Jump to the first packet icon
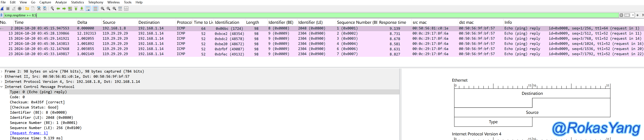 point(76,9)
